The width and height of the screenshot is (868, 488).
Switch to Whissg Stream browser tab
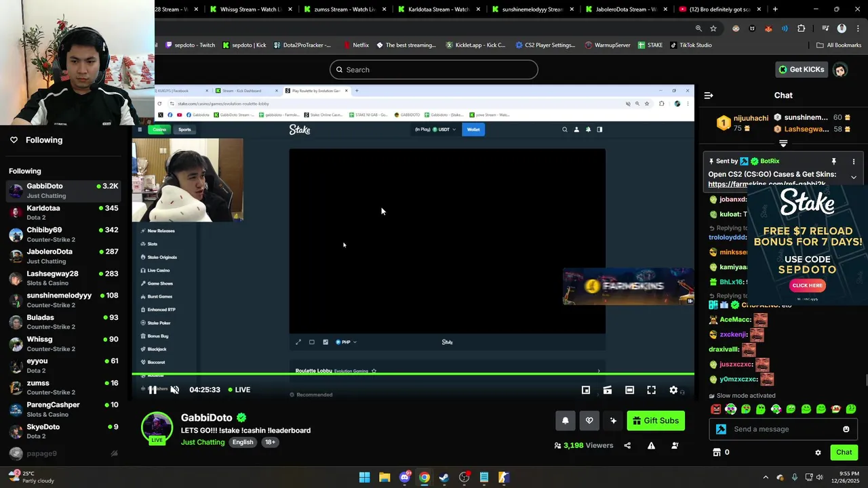click(x=250, y=9)
